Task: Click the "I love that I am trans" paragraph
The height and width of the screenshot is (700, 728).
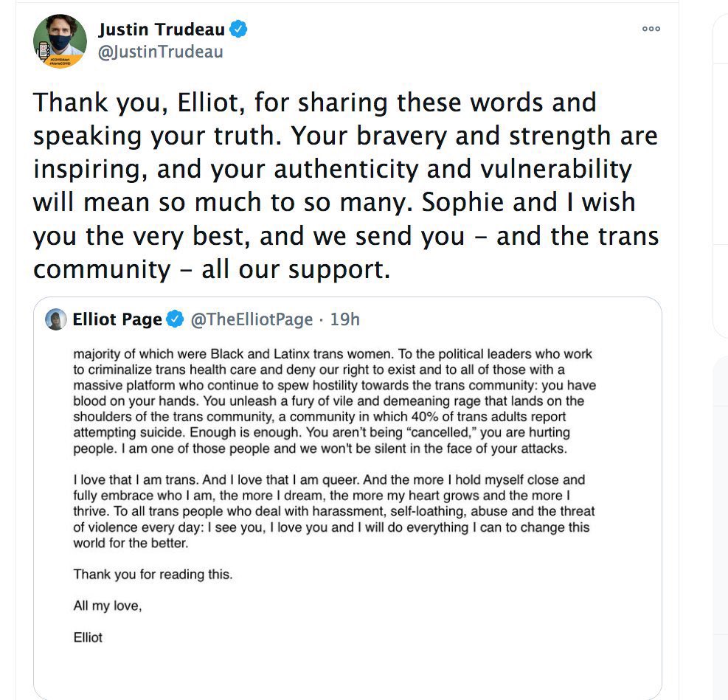Action: 333,511
